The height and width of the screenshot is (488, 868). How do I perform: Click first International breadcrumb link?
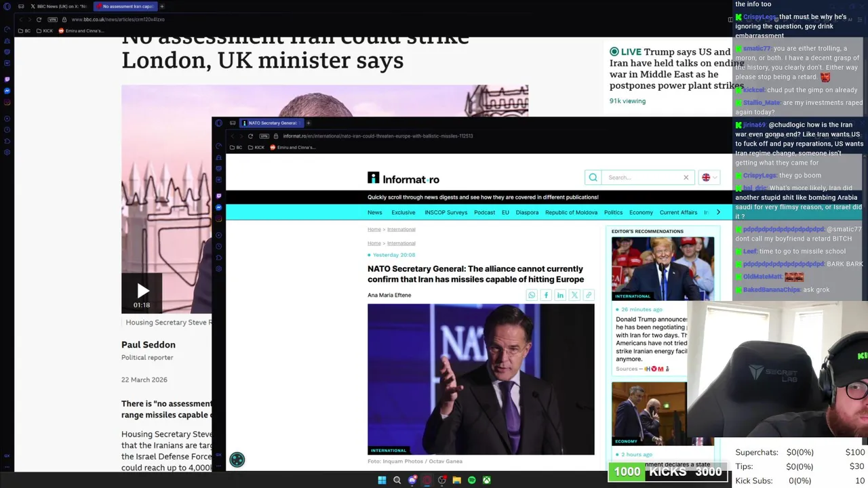click(x=401, y=229)
